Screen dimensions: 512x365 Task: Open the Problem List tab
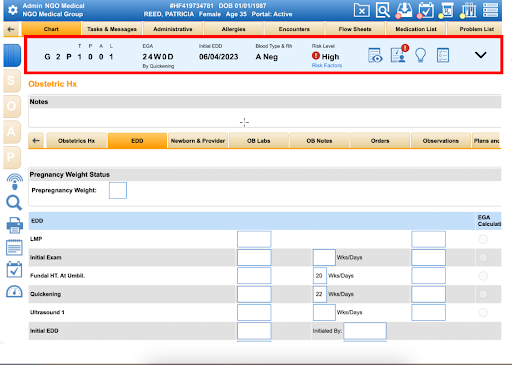click(x=475, y=29)
